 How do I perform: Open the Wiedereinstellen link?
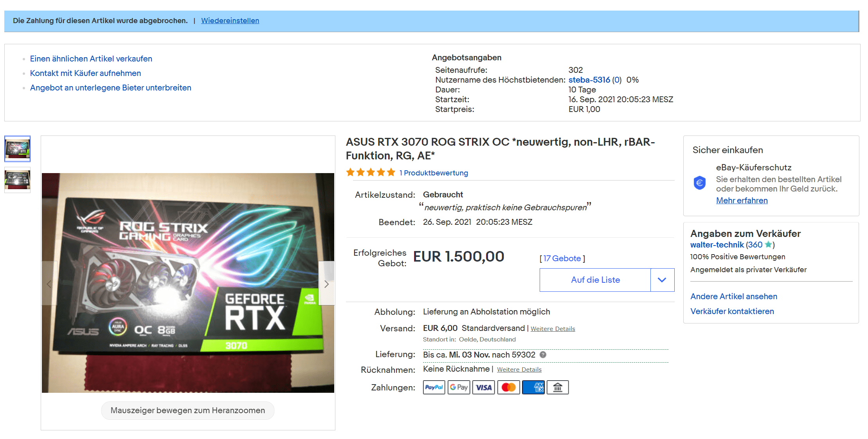click(230, 21)
